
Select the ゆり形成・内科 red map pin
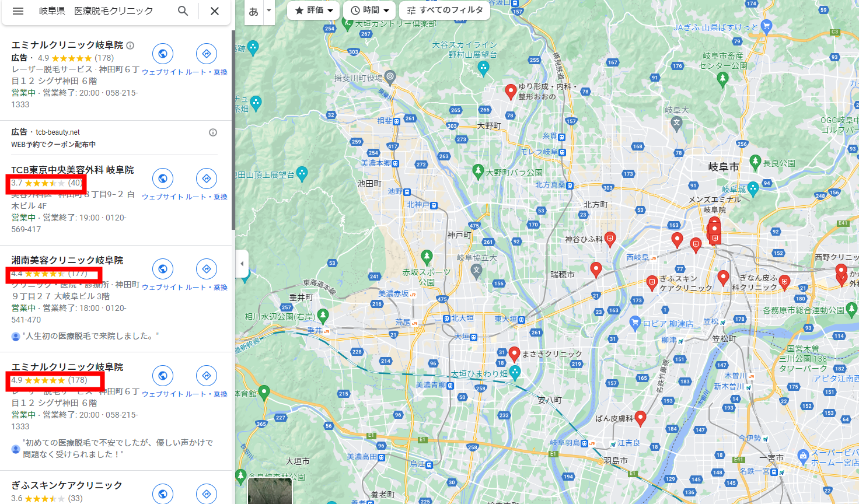[511, 92]
